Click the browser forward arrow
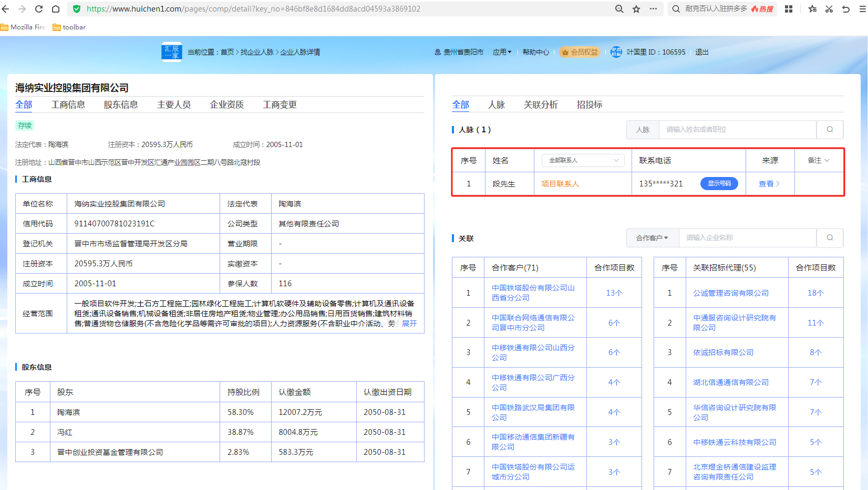Viewport: 868px width, 490px height. click(x=22, y=9)
